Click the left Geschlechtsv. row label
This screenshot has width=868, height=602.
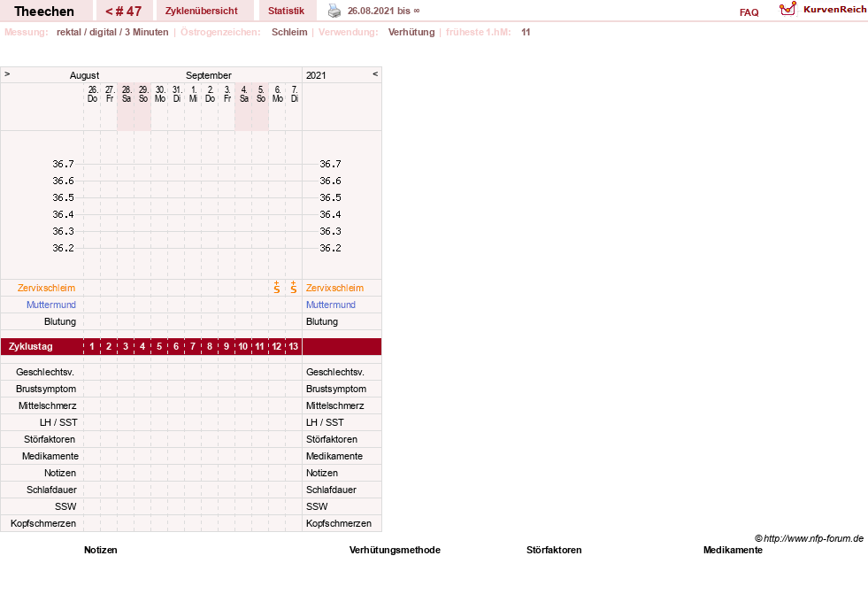(x=45, y=372)
